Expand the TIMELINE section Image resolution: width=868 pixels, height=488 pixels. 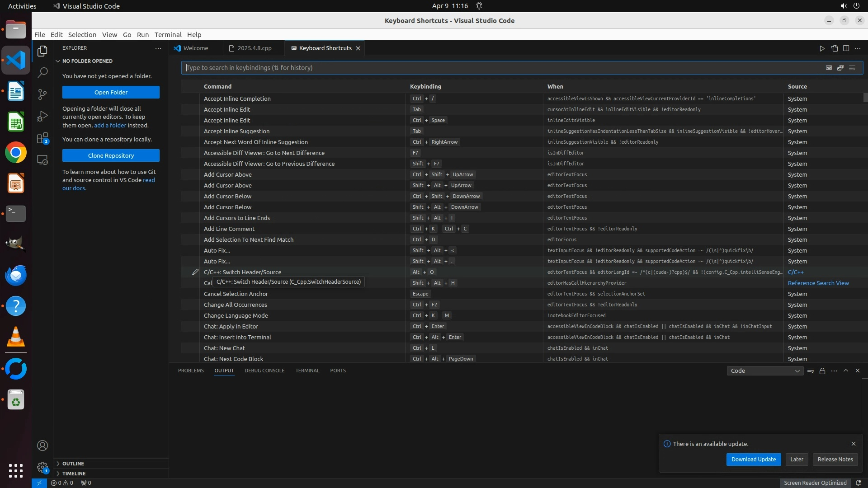tap(74, 474)
